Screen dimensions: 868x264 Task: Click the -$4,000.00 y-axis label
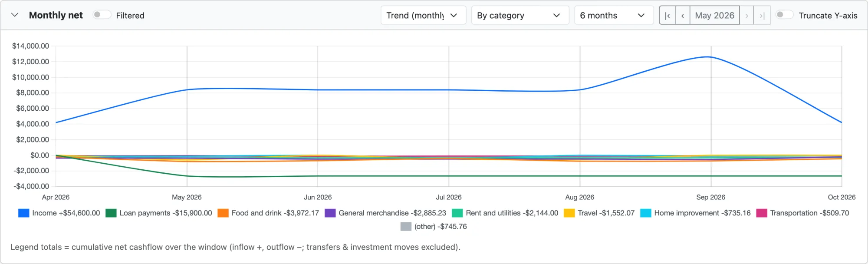point(32,186)
